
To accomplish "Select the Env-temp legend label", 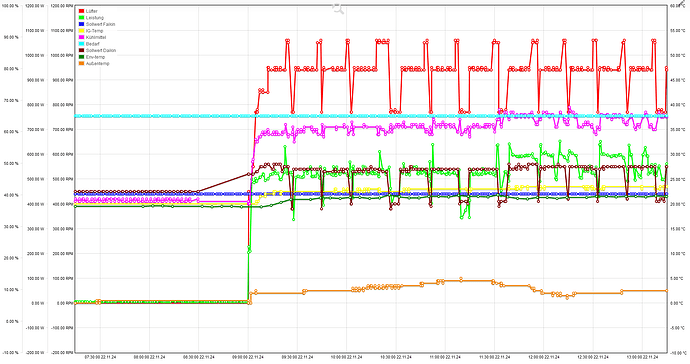I will [x=95, y=57].
